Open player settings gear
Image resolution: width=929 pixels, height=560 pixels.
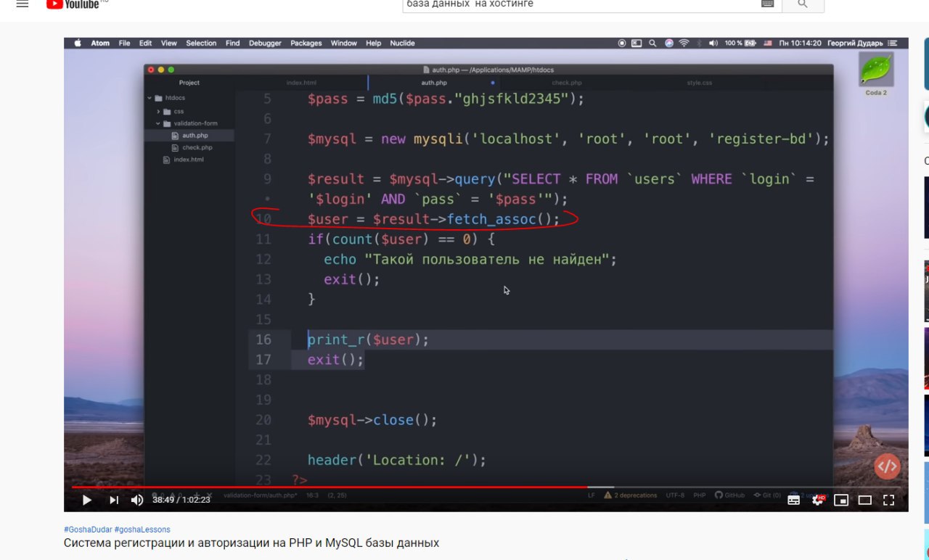click(x=818, y=500)
